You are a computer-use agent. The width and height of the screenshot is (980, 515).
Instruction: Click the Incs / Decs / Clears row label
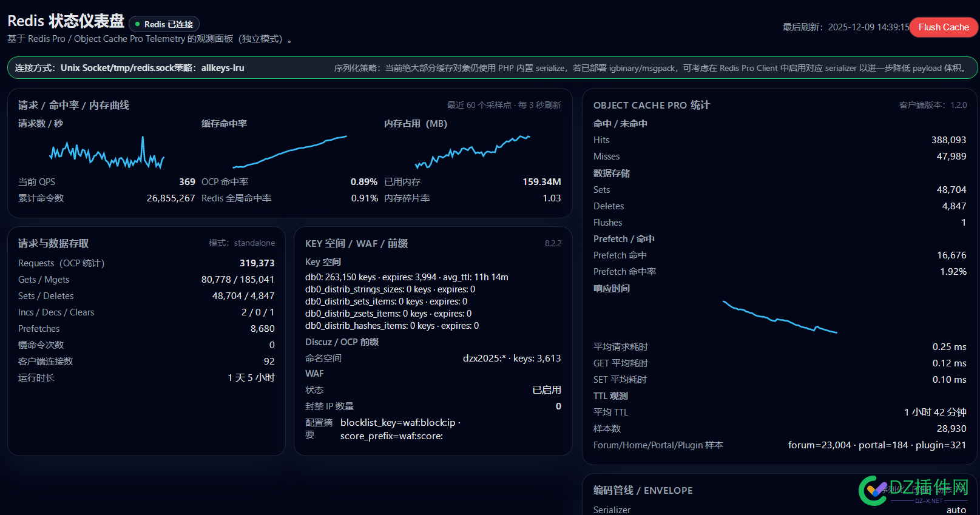point(56,312)
